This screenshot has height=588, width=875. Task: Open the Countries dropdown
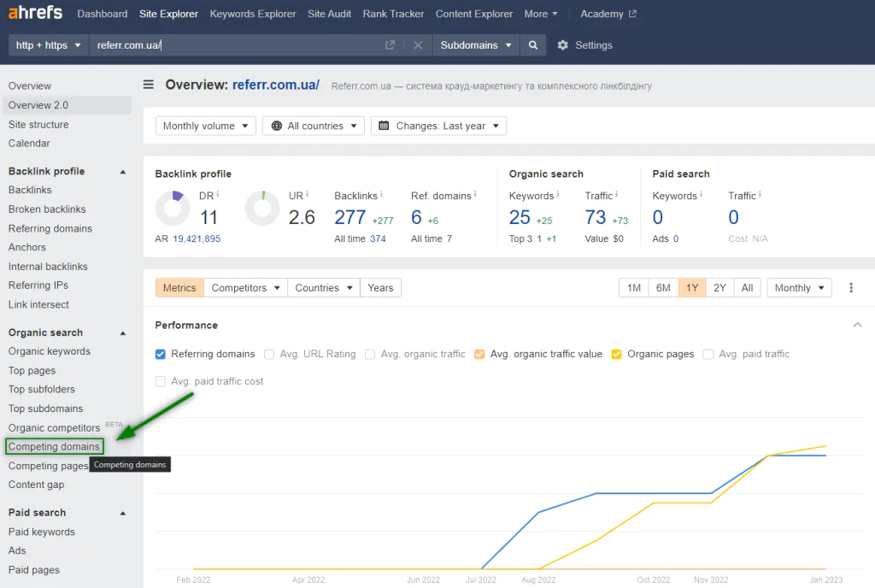pyautogui.click(x=324, y=288)
